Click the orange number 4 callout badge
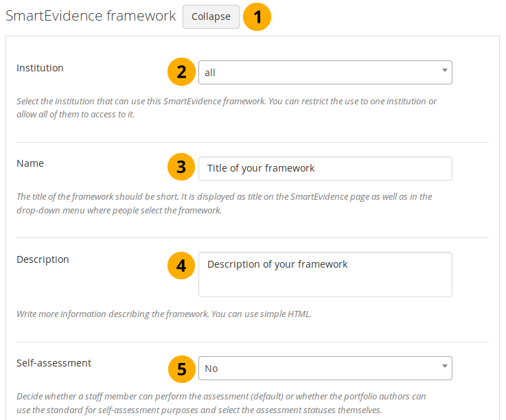This screenshot has height=420, width=506. [181, 265]
